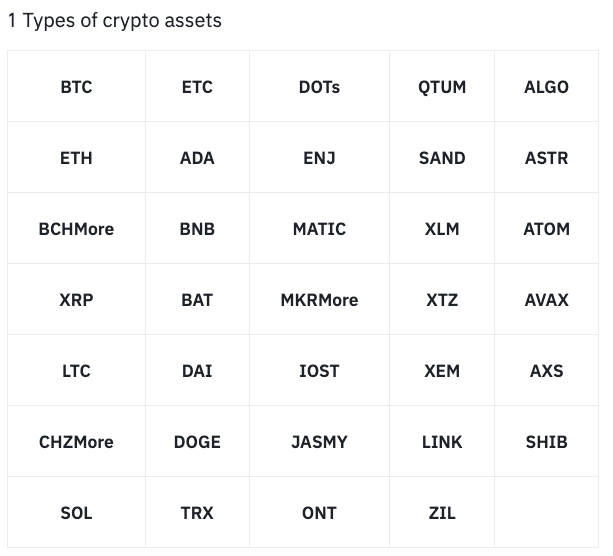Select the QTUM crypto asset

coord(442,87)
